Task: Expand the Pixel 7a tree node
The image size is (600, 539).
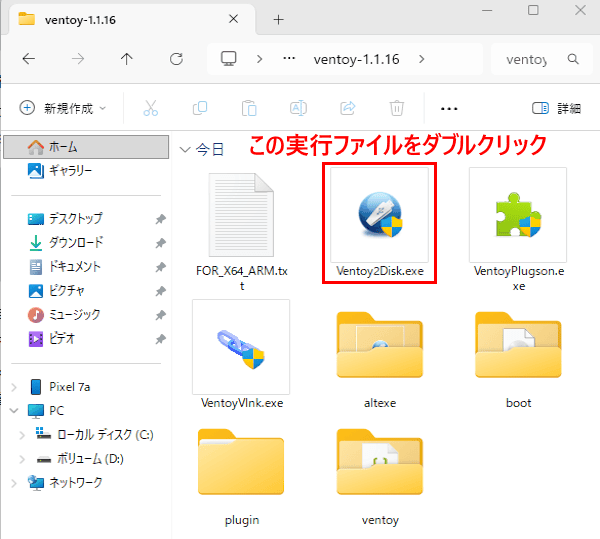Action: click(x=14, y=387)
